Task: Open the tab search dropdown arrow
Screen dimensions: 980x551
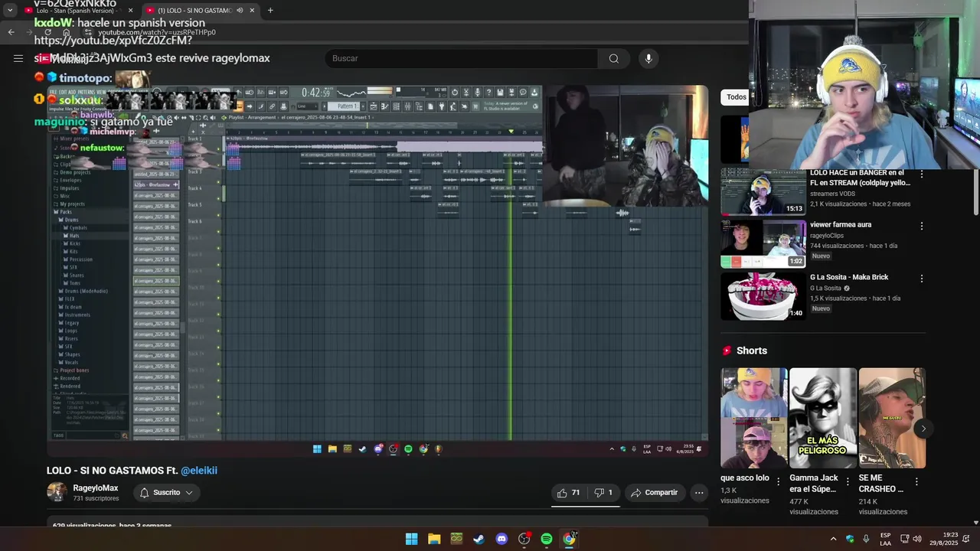Action: (x=10, y=11)
